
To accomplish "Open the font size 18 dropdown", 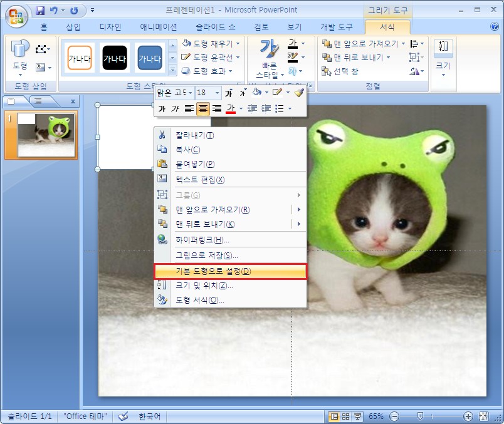I will point(218,93).
